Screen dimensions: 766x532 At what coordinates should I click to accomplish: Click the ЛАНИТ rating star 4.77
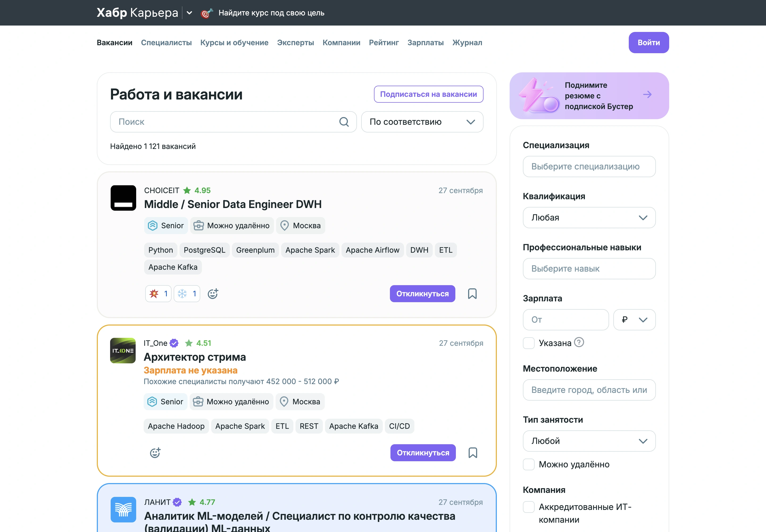click(x=192, y=502)
